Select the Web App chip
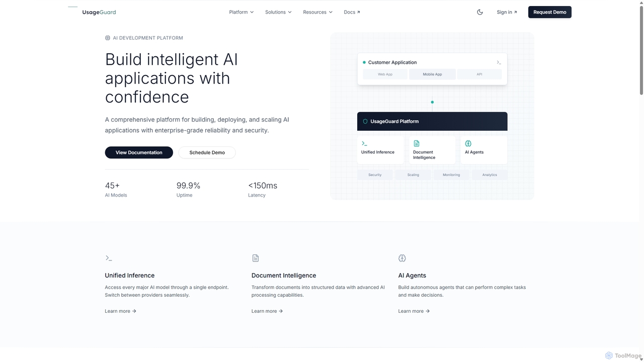 (x=385, y=74)
